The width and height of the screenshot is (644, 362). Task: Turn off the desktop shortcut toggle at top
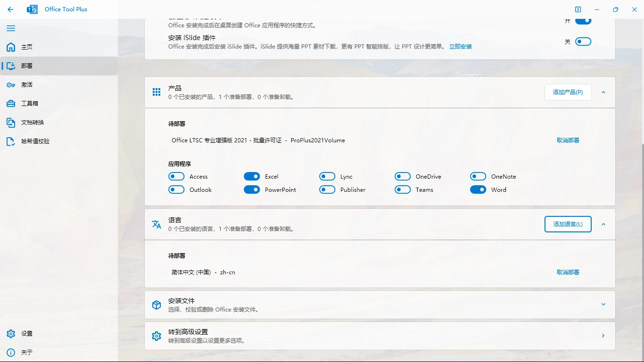(x=583, y=21)
